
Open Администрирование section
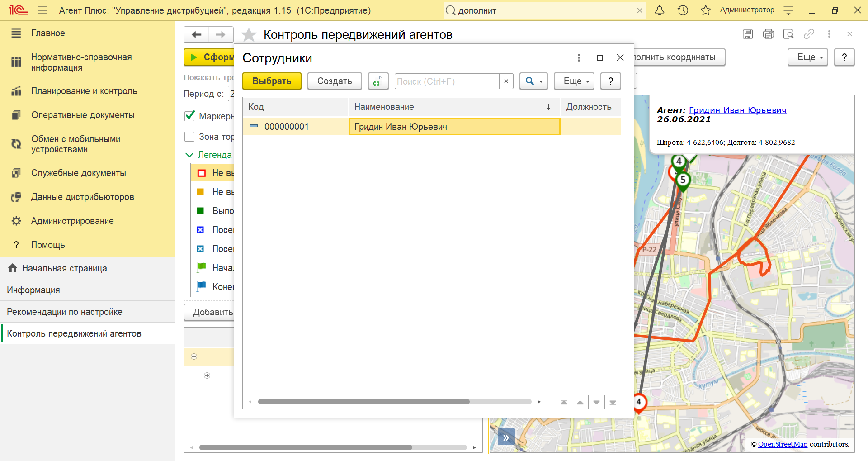tap(72, 221)
